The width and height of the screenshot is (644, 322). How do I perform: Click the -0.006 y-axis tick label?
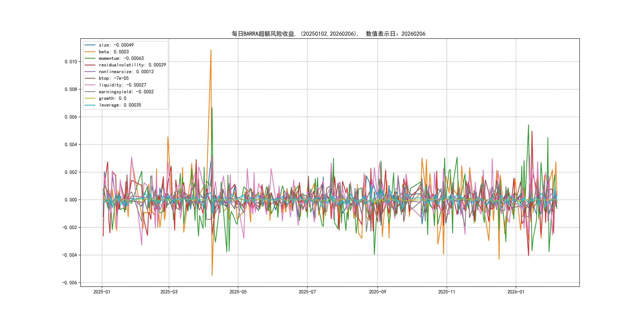point(70,283)
